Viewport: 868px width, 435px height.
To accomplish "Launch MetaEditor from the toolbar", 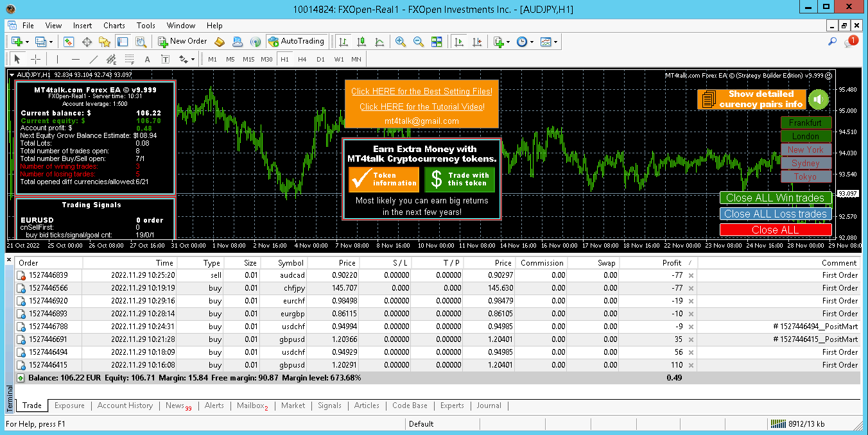I will (220, 42).
